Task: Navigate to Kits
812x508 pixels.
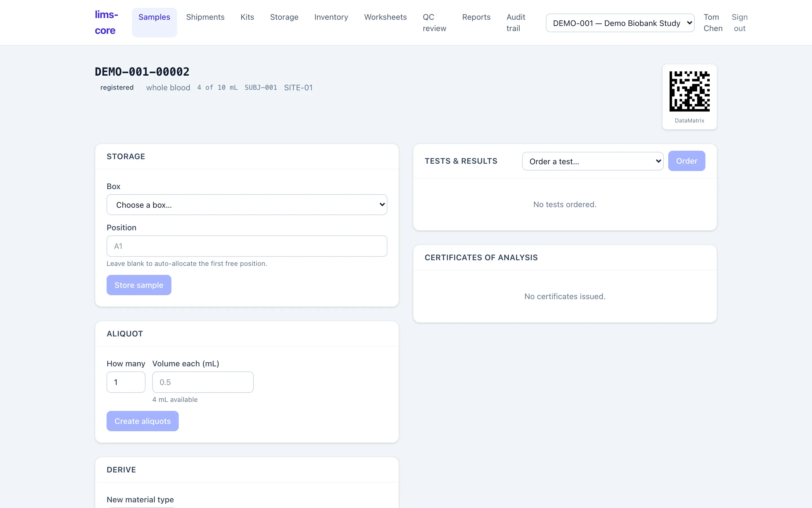Action: click(247, 17)
